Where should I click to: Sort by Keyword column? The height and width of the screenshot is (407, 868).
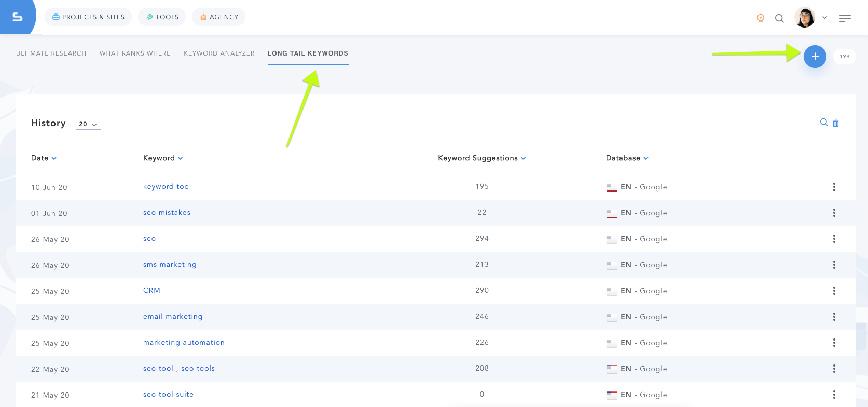(163, 158)
